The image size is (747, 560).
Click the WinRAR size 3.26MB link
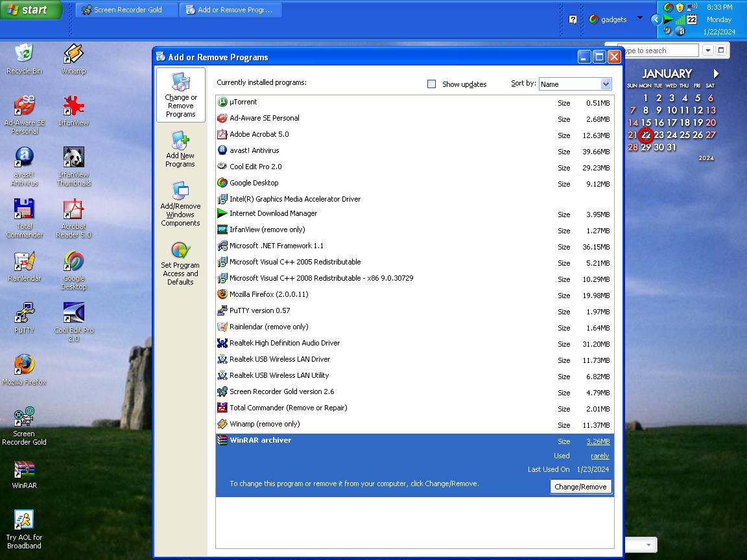pos(598,441)
